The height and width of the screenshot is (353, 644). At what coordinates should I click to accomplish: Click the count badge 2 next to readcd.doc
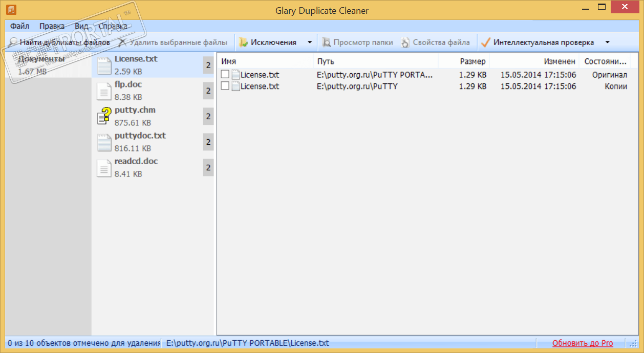208,168
